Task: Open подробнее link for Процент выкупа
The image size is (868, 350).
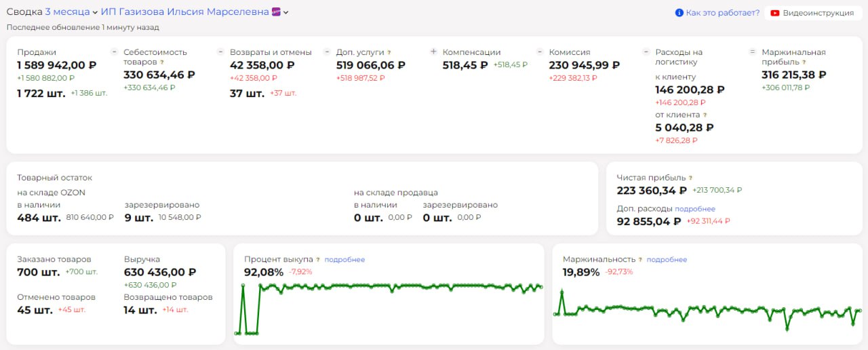Action: 344,260
